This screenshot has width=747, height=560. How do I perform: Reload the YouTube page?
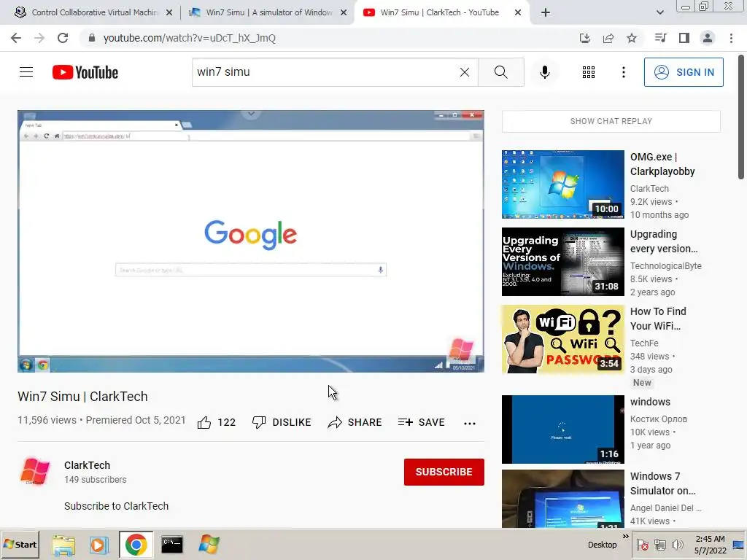tap(63, 38)
